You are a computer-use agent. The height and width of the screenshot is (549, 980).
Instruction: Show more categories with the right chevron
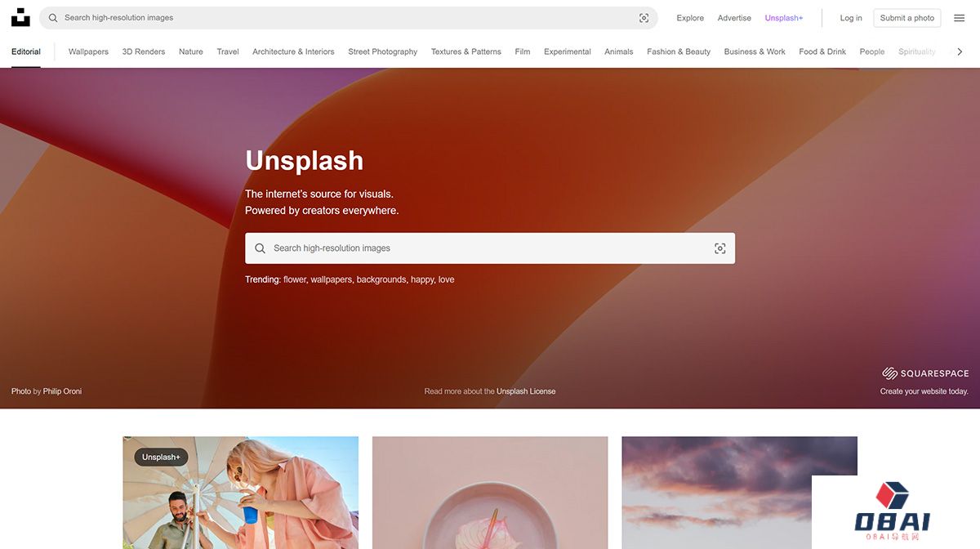pyautogui.click(x=960, y=51)
